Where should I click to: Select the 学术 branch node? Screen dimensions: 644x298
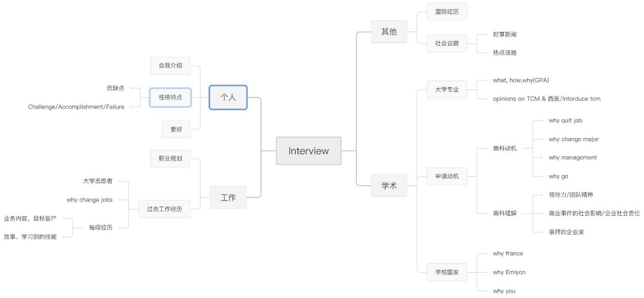click(389, 186)
